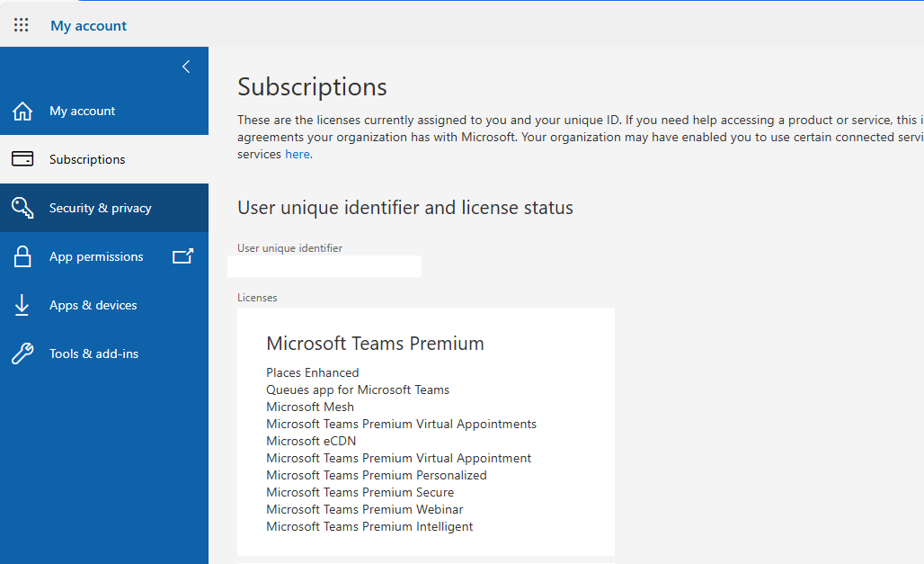Click Microsoft Teams Premium Secure entry
This screenshot has height=564, width=924.
pyautogui.click(x=360, y=493)
